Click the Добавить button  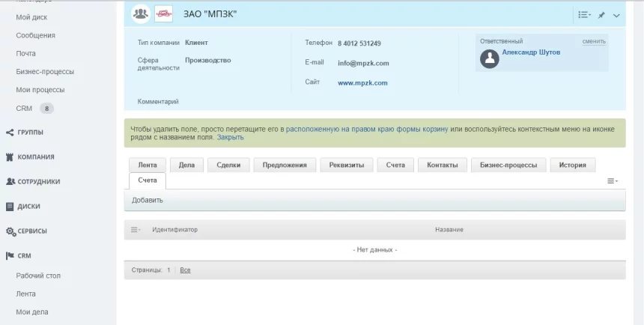click(x=148, y=200)
